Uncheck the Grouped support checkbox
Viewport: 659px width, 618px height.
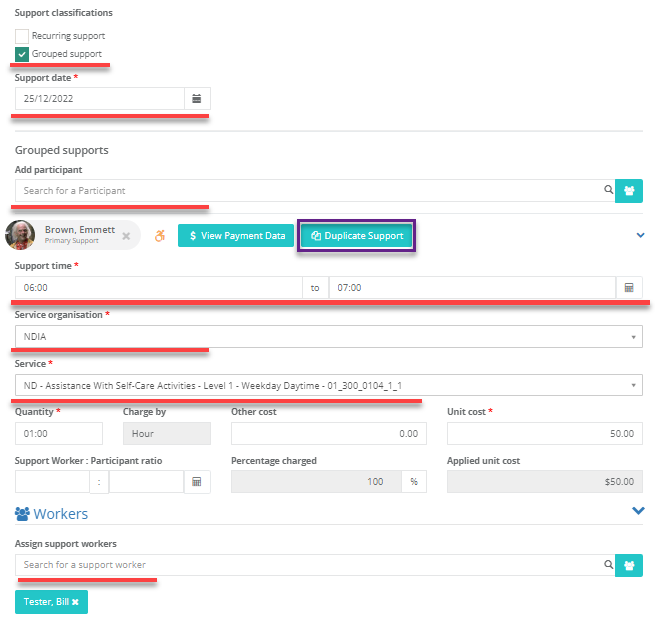pyautogui.click(x=22, y=54)
